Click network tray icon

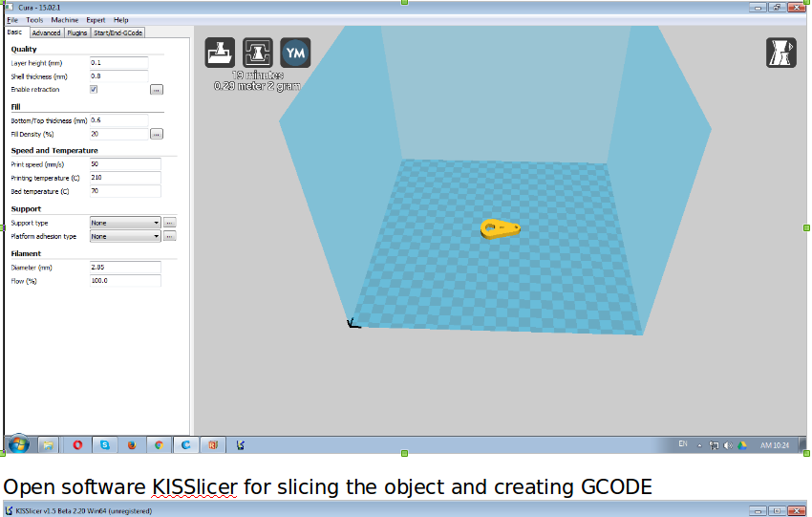[x=715, y=445]
